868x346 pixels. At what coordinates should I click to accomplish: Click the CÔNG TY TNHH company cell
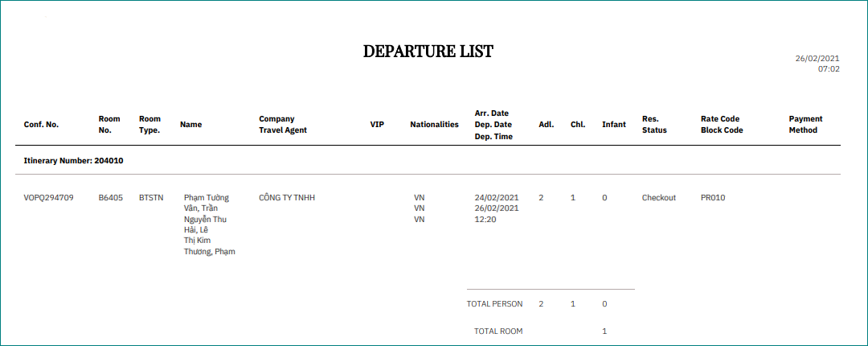[287, 197]
